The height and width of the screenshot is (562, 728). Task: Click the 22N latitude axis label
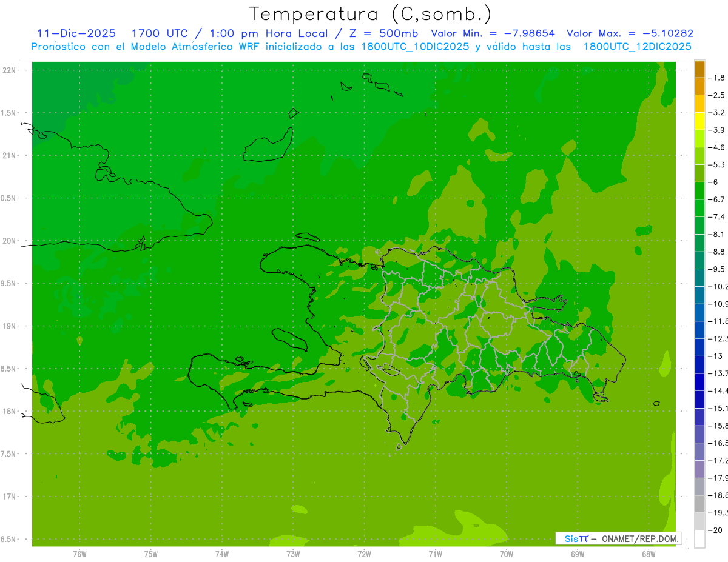9,70
